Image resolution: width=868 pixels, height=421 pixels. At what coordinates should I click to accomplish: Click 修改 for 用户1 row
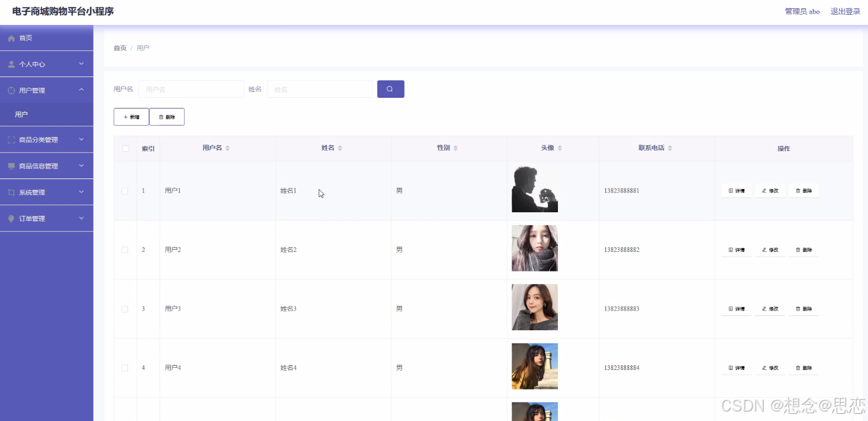[770, 191]
